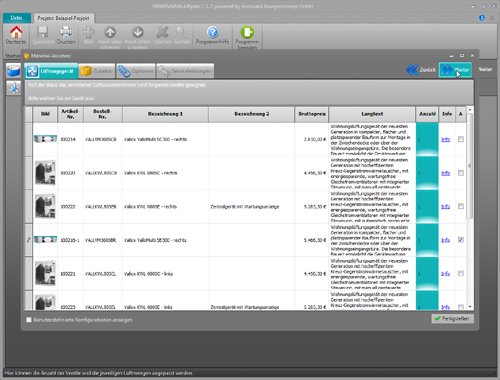Screen dimensions: 500x380
Task: Click thumbnail of KWL 080SE - rechts
Action: coord(45,206)
